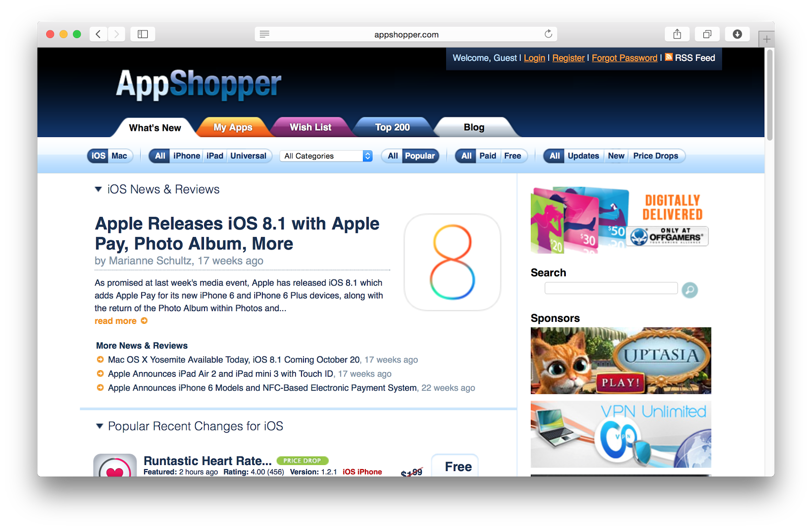
Task: Select All devices filter
Action: 160,156
